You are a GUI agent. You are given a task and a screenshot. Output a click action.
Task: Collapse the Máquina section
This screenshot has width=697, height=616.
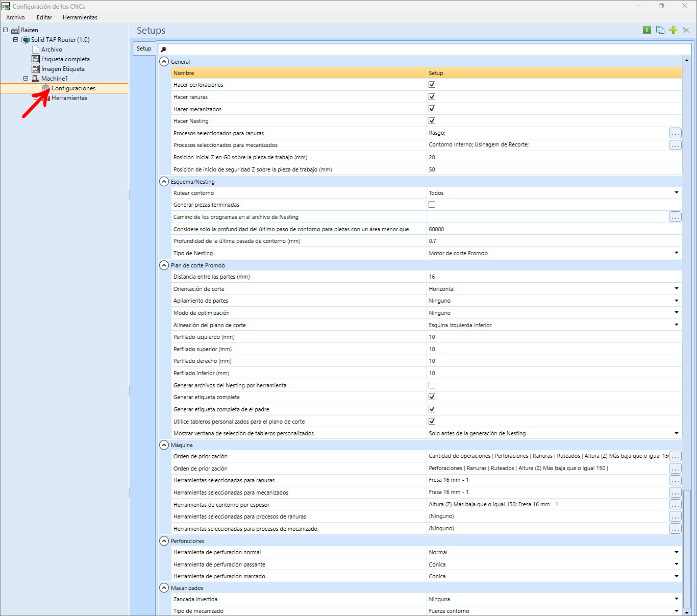(164, 445)
